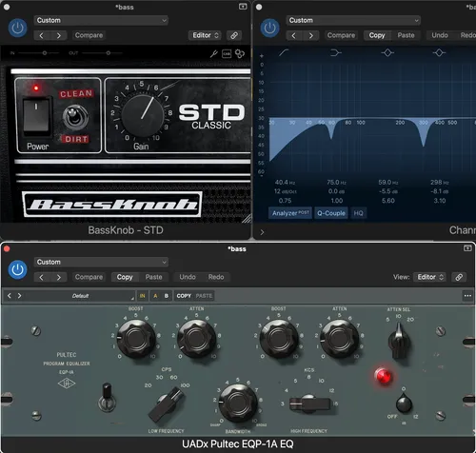Click link icon in Pultec window
Viewport: 476px width, 453px height.
point(459,277)
